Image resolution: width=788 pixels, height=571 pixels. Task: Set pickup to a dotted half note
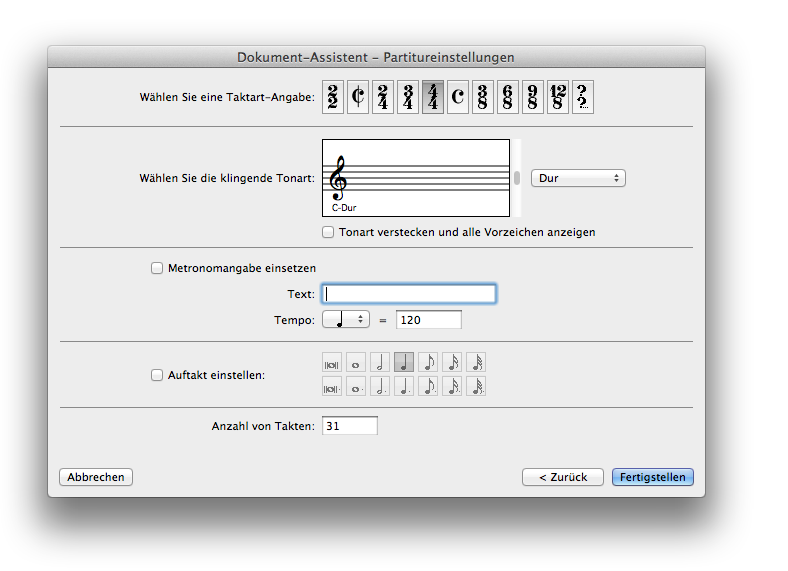pyautogui.click(x=380, y=387)
